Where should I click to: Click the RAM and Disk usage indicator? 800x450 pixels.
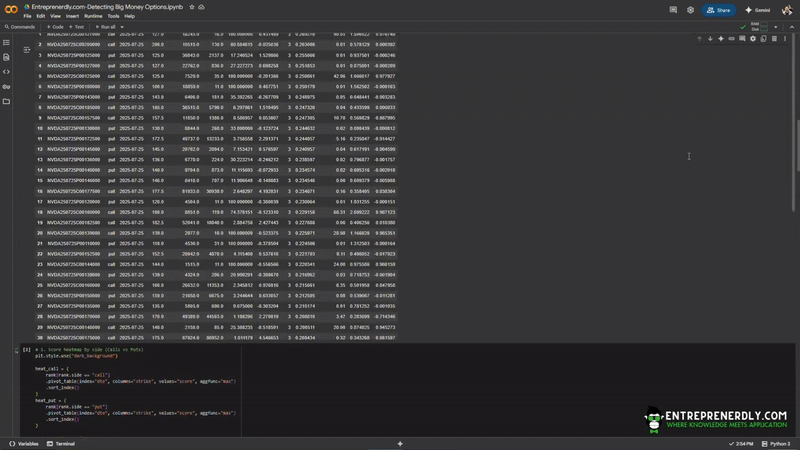[x=759, y=27]
